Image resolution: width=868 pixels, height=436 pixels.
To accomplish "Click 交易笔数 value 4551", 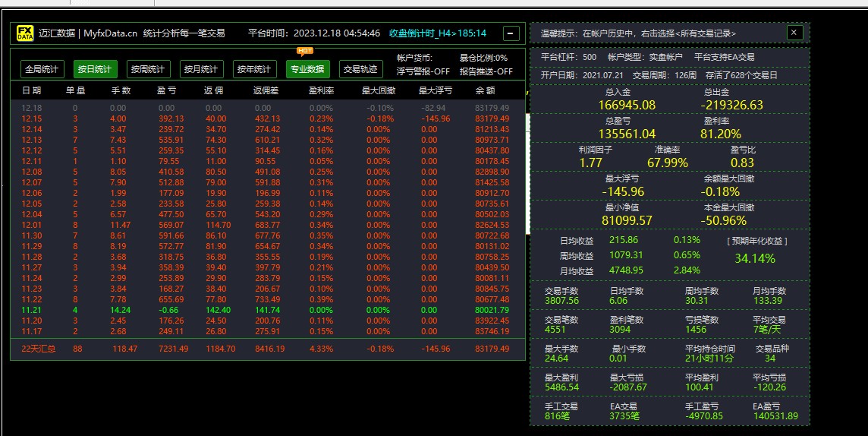I will (555, 330).
